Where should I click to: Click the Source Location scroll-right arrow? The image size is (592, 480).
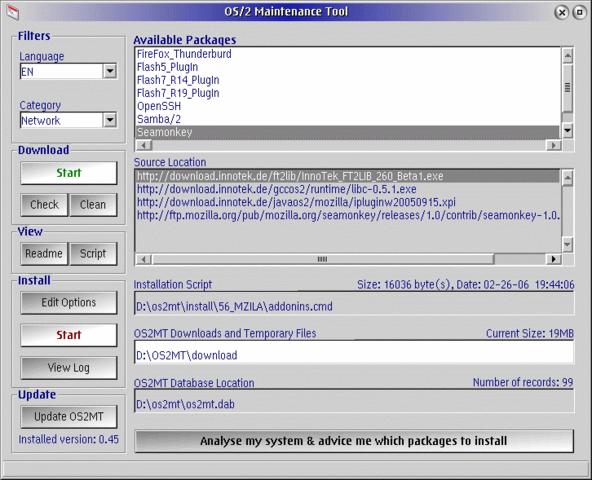coord(553,259)
